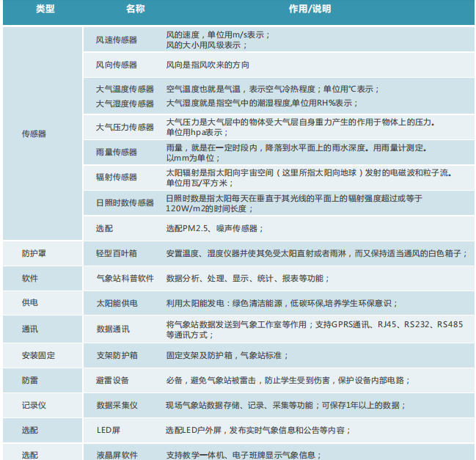Click description 风向是指风吹来的方向

click(208, 65)
